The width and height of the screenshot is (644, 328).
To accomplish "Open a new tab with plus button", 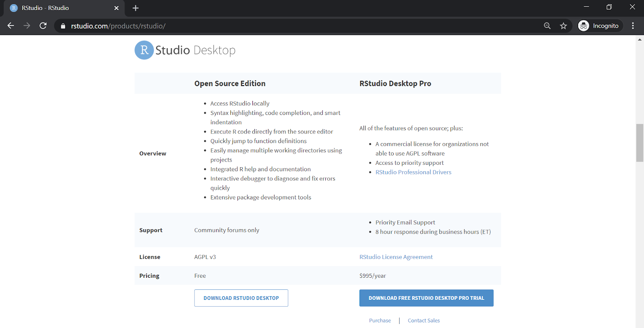I will (x=136, y=8).
